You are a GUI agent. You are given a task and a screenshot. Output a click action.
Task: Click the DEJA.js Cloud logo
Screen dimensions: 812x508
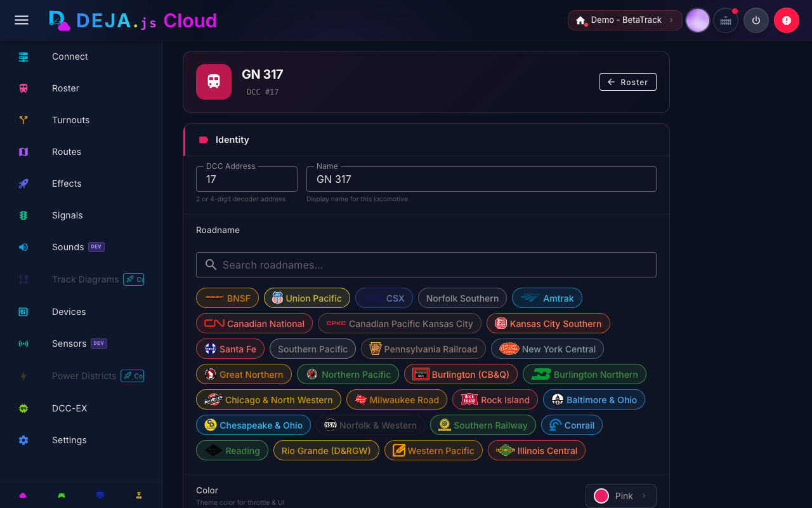pos(133,20)
